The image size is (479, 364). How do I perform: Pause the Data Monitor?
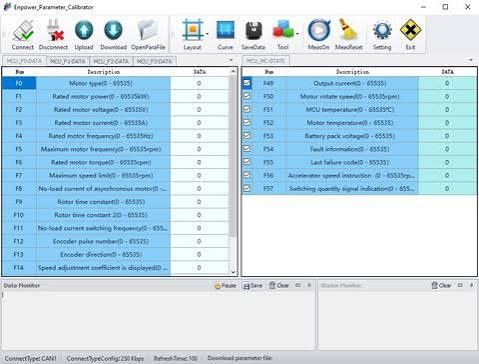click(x=225, y=286)
